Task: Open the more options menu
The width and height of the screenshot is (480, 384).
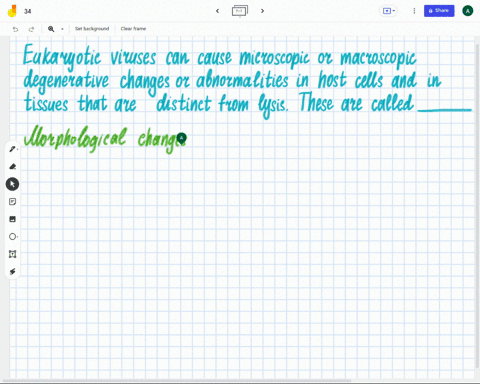Action: 414,11
